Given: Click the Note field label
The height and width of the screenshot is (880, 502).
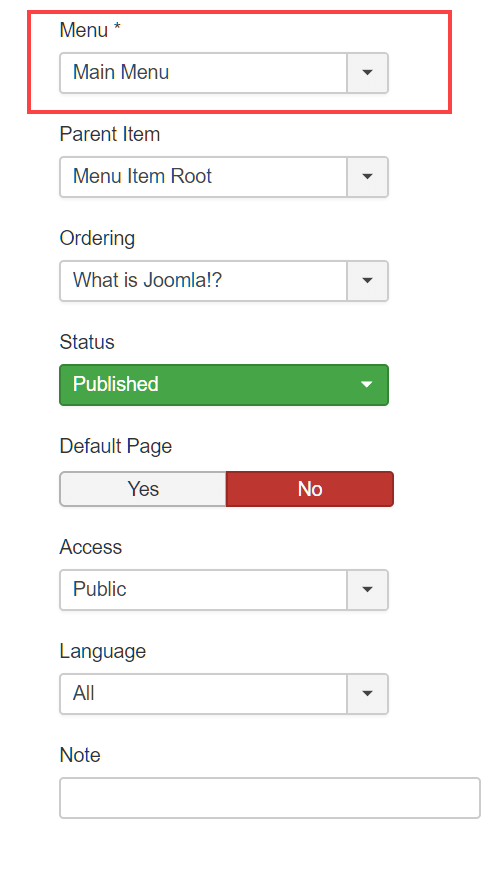Looking at the screenshot, I should (x=80, y=755).
